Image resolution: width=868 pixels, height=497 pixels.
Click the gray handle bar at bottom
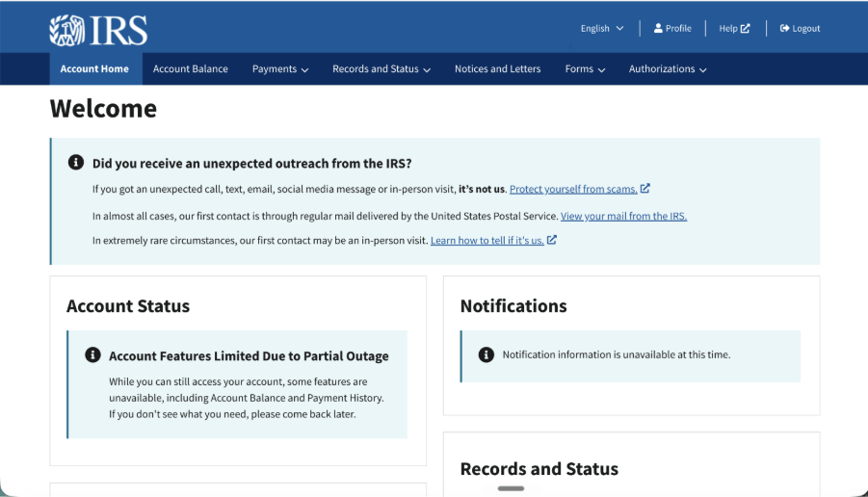tap(511, 488)
